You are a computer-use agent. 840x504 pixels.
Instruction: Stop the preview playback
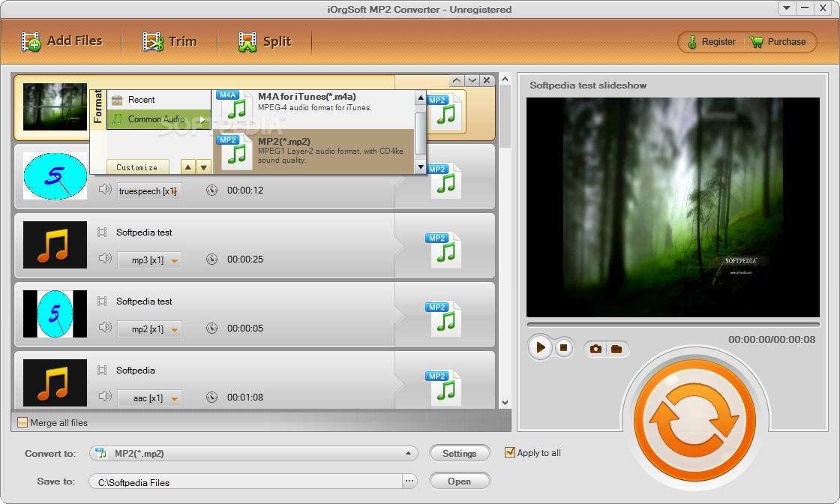point(563,347)
